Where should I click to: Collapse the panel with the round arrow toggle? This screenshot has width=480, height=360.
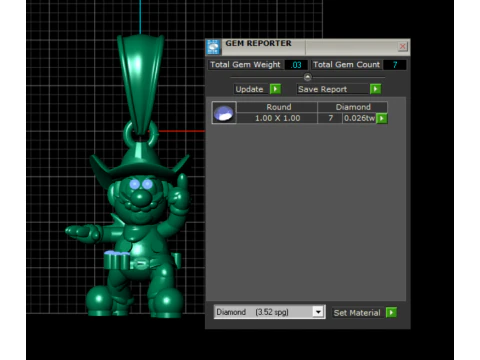308,77
